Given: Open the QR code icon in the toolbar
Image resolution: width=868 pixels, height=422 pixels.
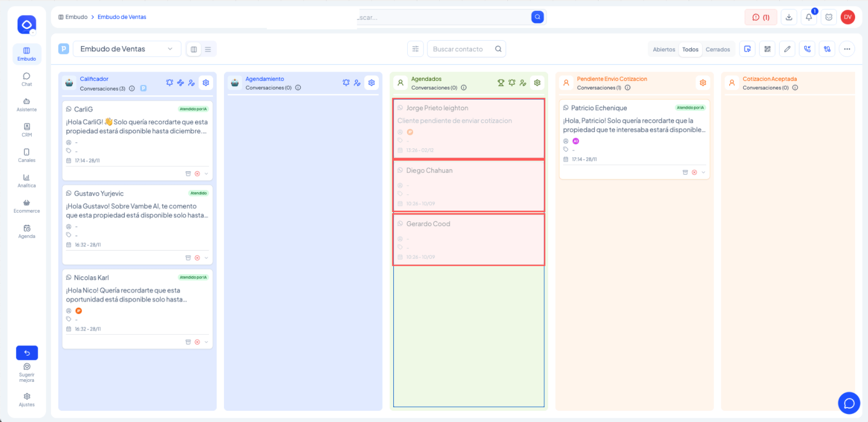Looking at the screenshot, I should tap(767, 49).
